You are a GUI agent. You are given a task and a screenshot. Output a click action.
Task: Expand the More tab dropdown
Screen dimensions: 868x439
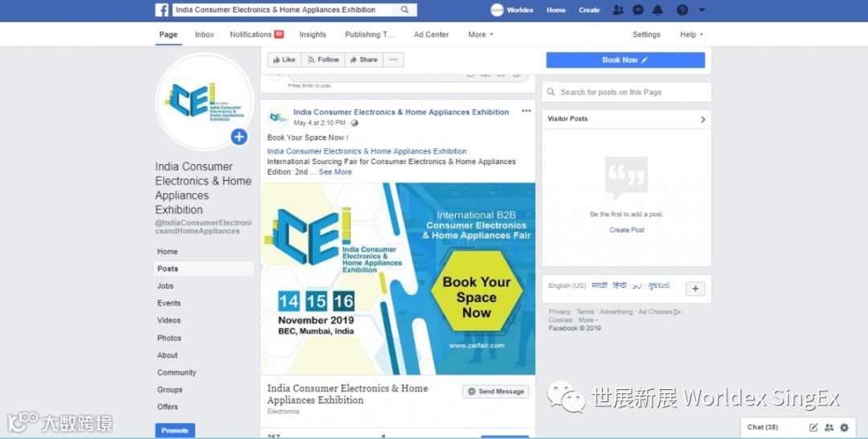tap(480, 35)
